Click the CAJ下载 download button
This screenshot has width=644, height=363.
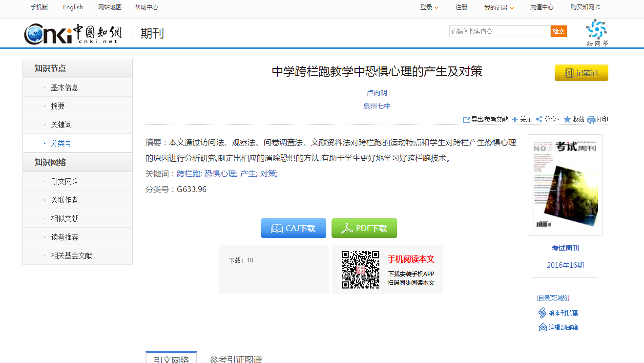point(293,228)
